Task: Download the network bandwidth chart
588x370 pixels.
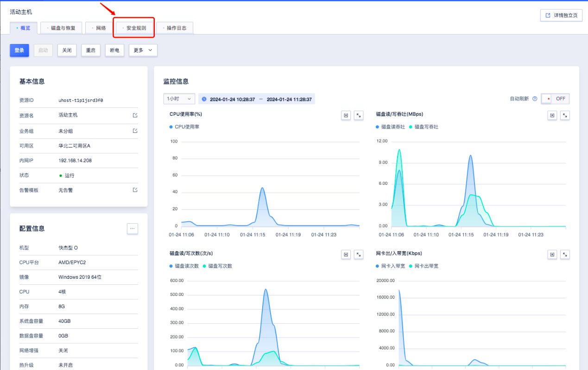Action: (x=552, y=254)
